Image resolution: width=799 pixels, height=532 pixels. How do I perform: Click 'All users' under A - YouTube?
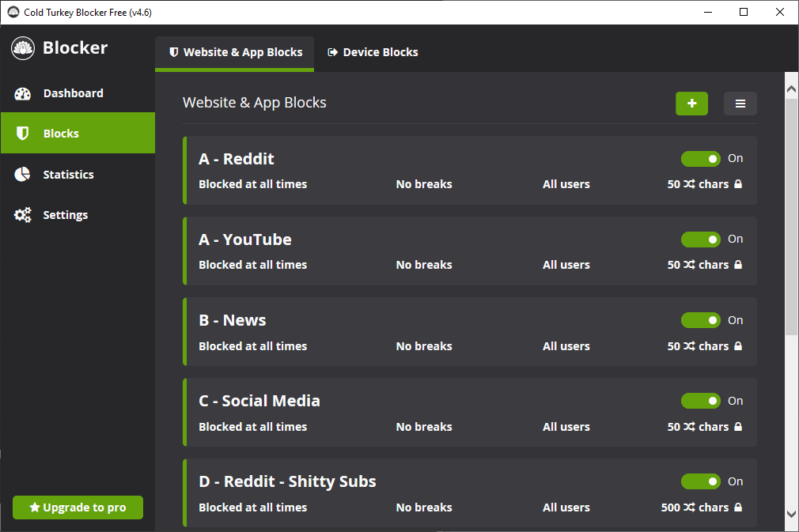pyautogui.click(x=566, y=264)
